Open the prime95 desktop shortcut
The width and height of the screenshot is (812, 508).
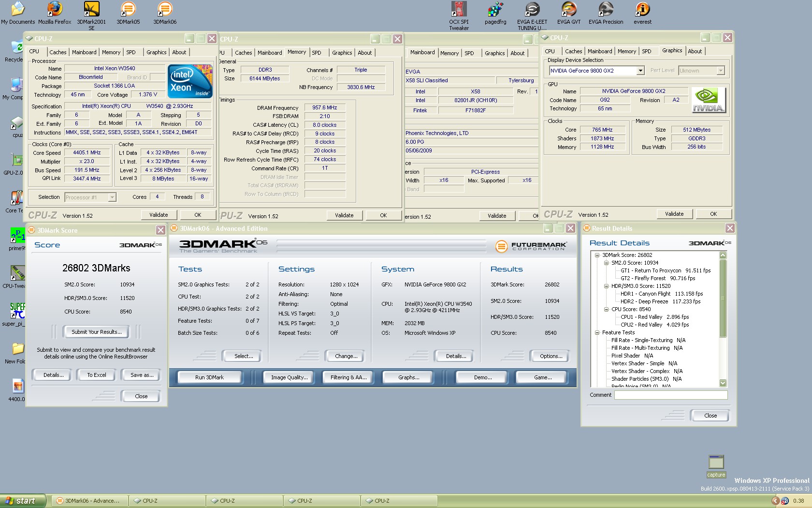(x=17, y=239)
